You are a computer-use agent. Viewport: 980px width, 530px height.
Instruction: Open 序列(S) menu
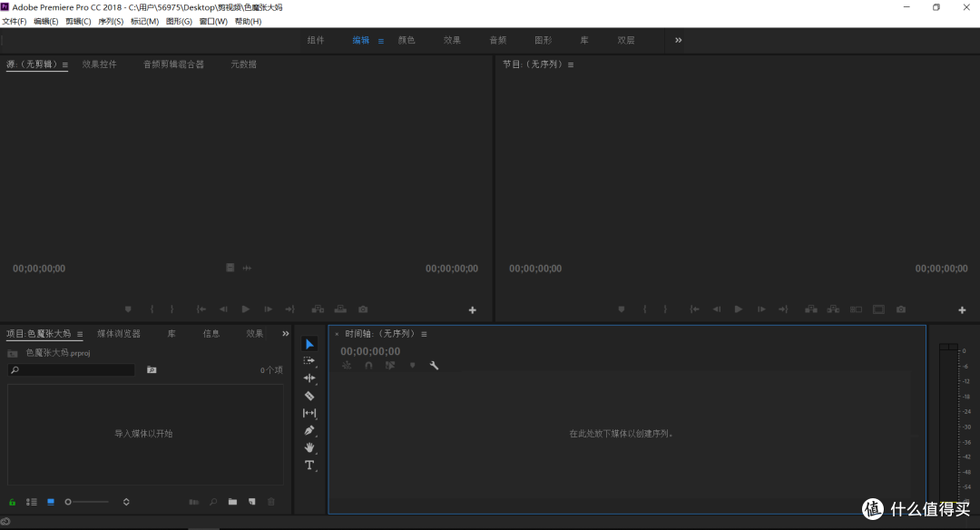111,21
